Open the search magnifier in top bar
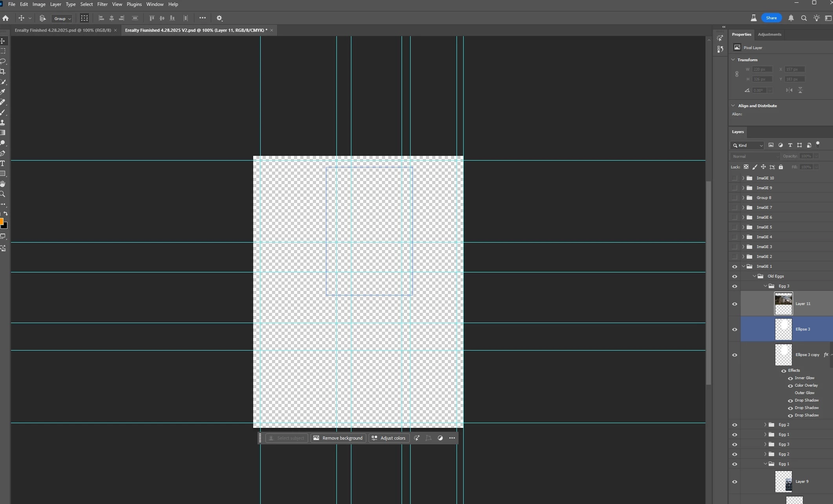Viewport: 833px width, 504px height. tap(804, 18)
